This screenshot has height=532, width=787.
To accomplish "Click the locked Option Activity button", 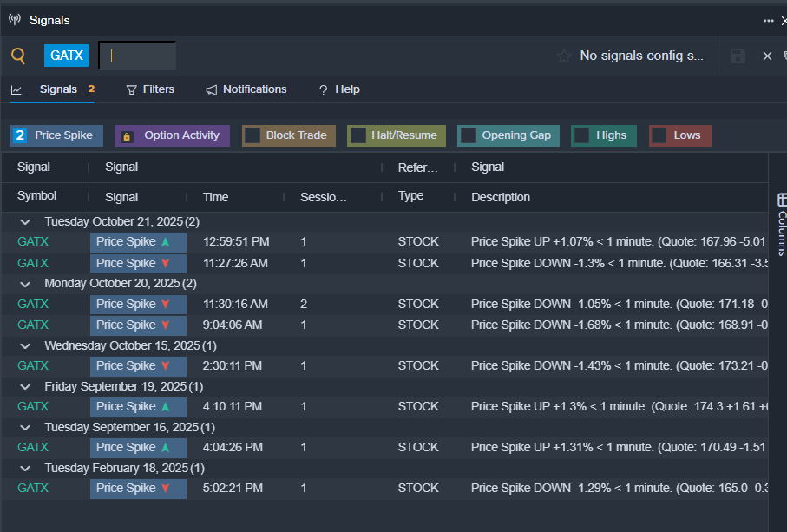I will point(172,135).
